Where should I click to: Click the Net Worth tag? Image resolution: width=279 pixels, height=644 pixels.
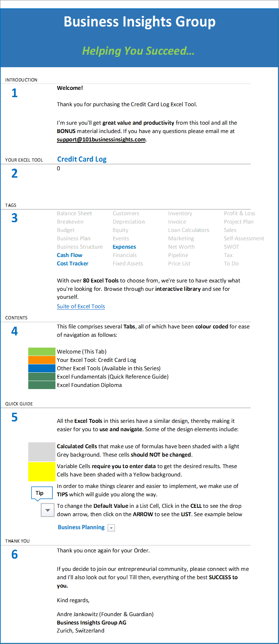[181, 247]
